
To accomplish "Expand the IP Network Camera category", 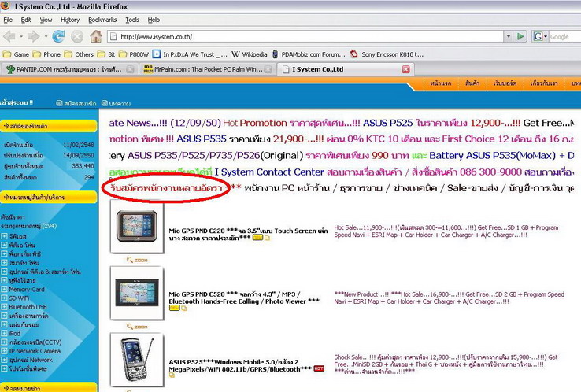I will point(4,351).
